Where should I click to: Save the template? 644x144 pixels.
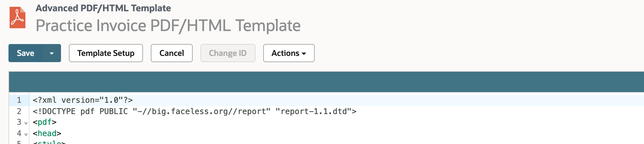click(x=26, y=53)
